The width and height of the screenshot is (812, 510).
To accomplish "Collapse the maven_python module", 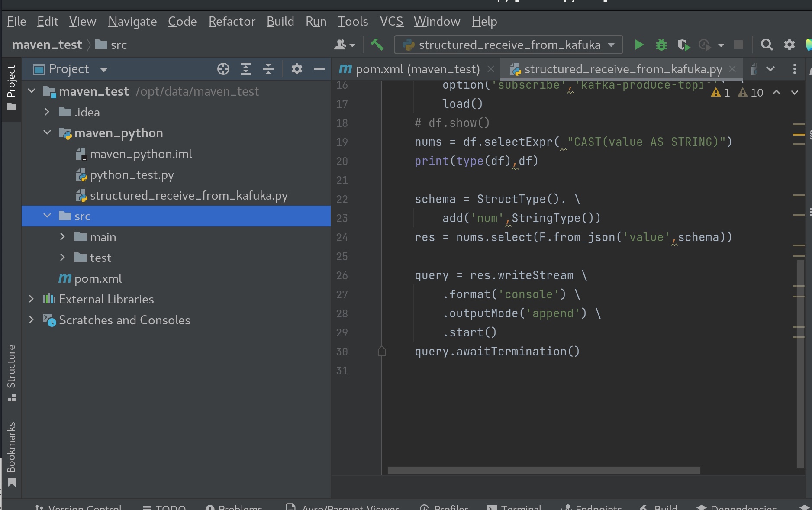I will [47, 132].
